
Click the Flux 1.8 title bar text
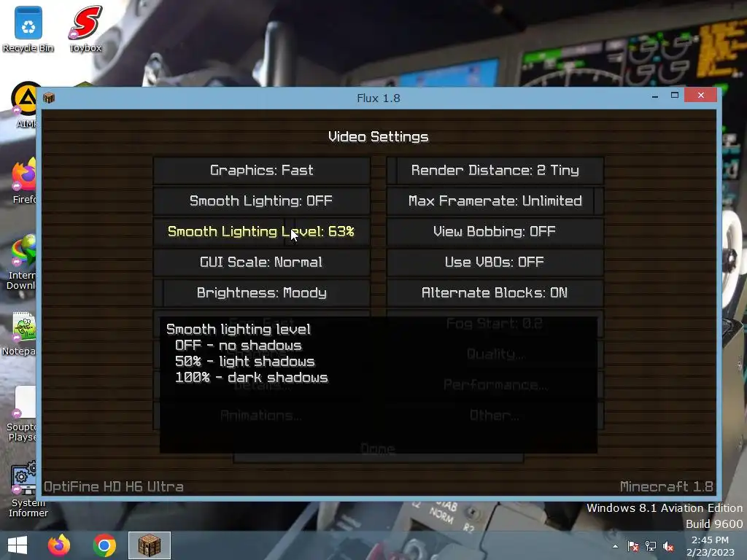(379, 98)
